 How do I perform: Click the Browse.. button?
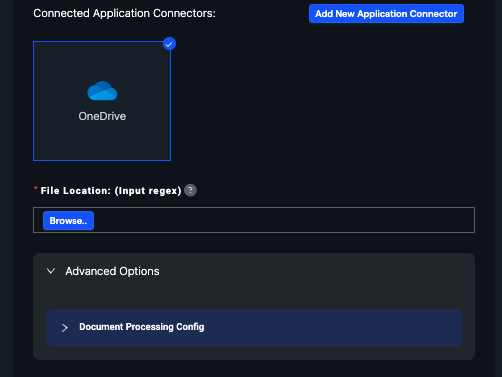(68, 221)
